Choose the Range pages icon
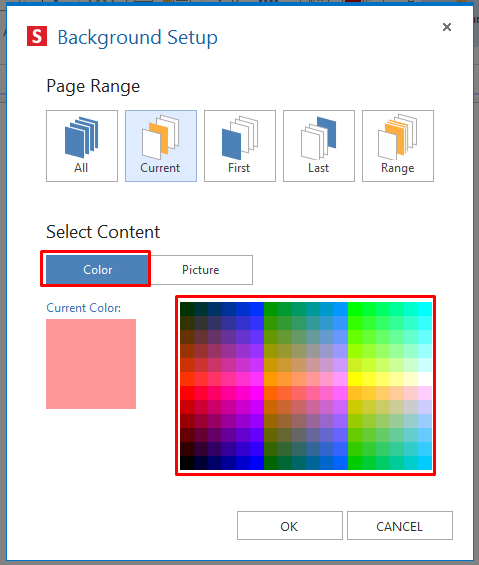The width and height of the screenshot is (479, 565). 398,146
